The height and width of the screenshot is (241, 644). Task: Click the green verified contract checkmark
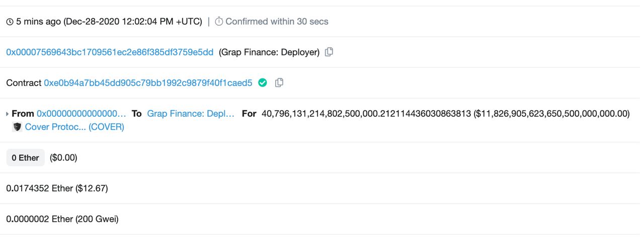coord(262,83)
